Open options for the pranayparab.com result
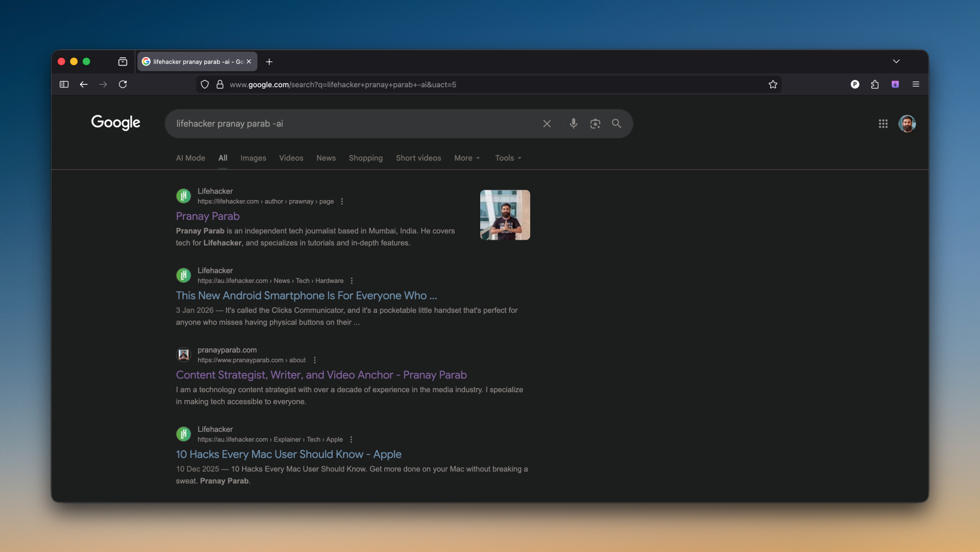This screenshot has height=552, width=980. tap(315, 360)
